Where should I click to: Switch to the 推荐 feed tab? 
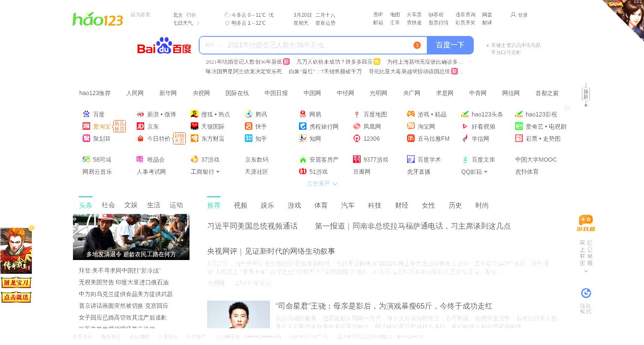[x=214, y=205]
